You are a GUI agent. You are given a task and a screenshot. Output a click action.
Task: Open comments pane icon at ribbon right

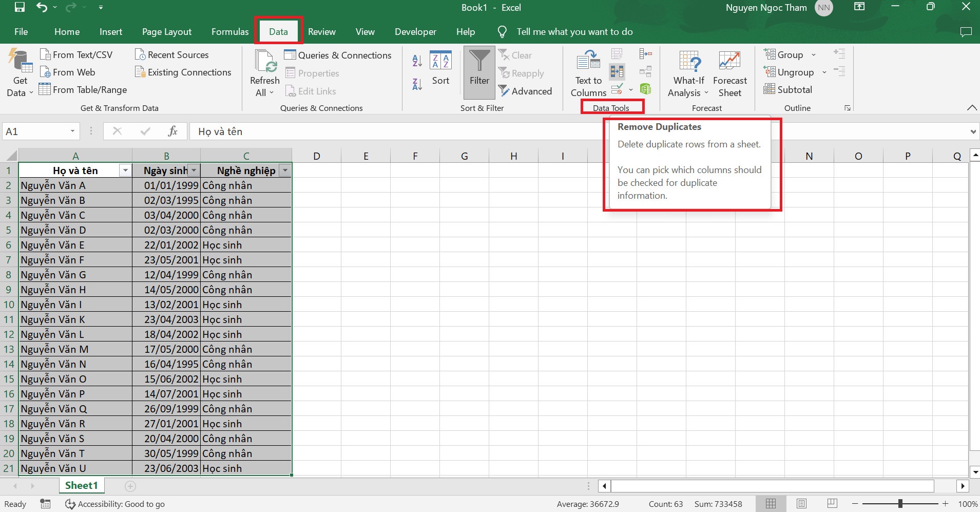966,32
